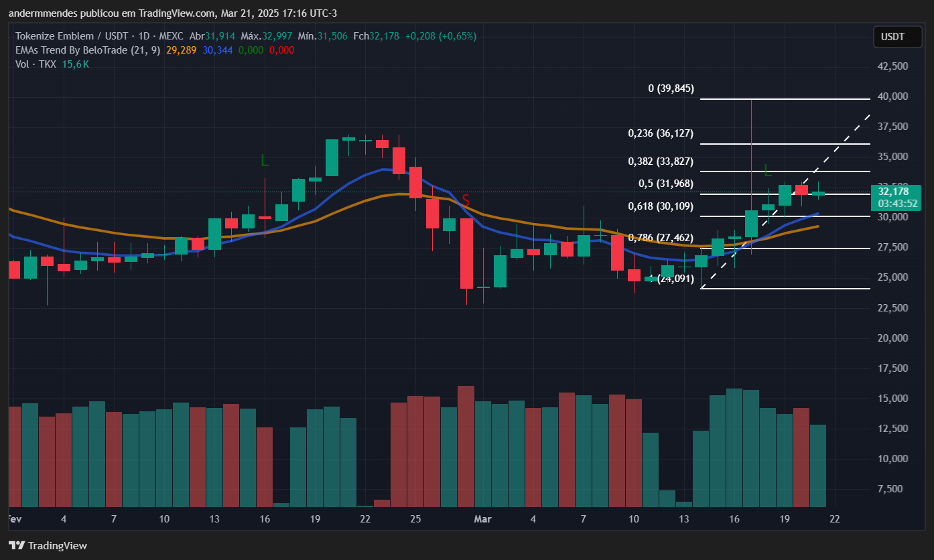The image size is (934, 560).
Task: Click the opening price Abr 31,914
Action: (212, 36)
